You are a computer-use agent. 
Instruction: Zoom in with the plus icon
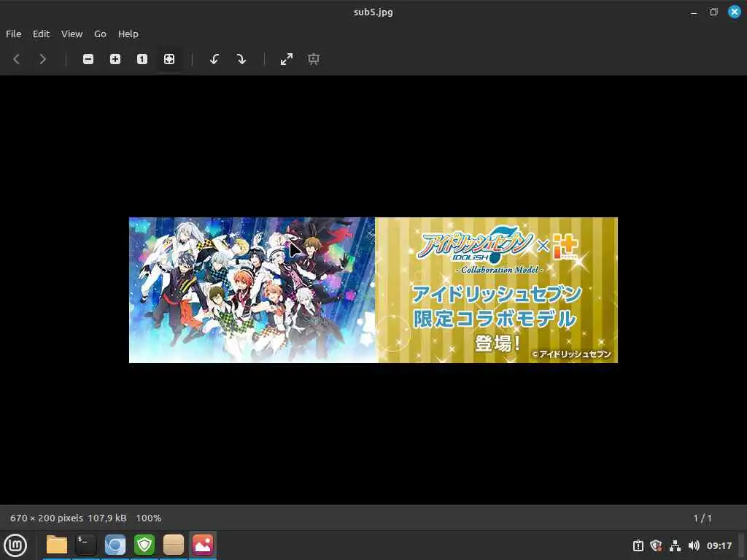(x=115, y=59)
